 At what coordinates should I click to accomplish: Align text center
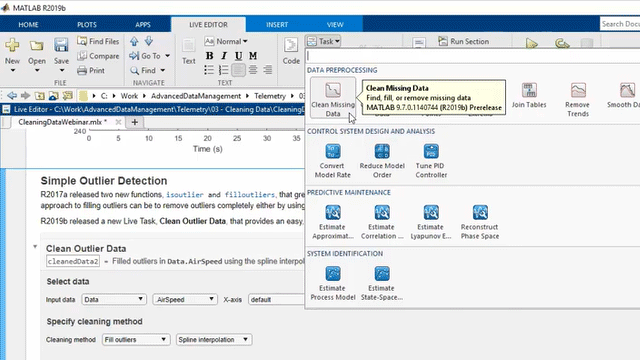click(253, 70)
